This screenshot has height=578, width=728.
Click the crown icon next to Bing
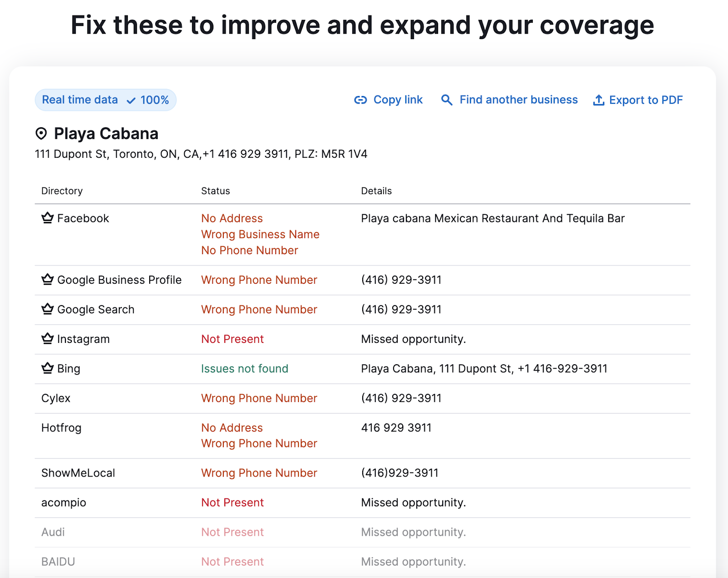tap(47, 368)
